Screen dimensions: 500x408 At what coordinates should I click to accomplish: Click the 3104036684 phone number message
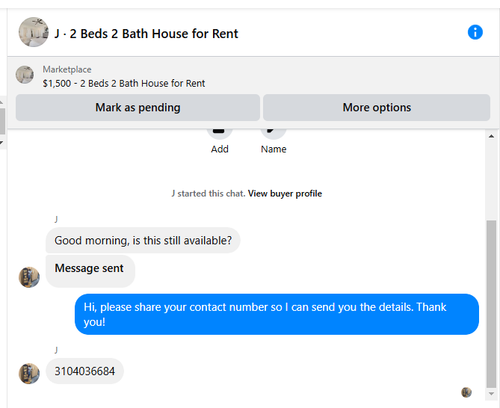(x=85, y=371)
